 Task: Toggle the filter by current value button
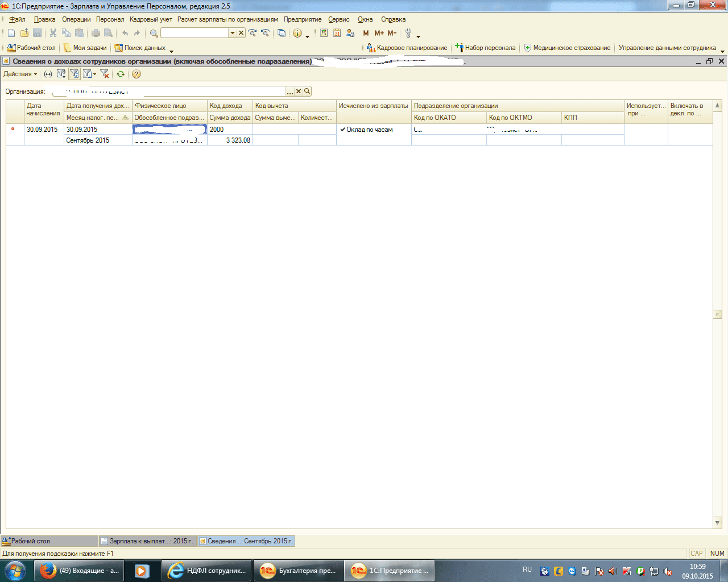74,74
